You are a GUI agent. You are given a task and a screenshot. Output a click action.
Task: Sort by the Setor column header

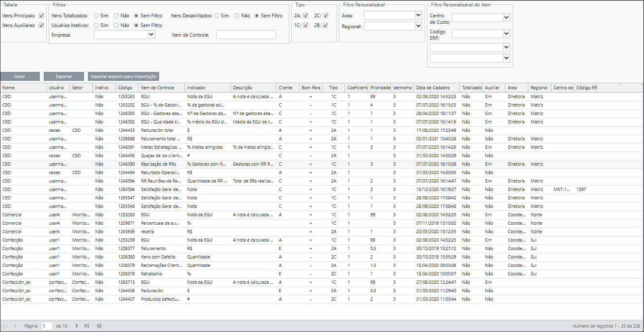pos(81,88)
